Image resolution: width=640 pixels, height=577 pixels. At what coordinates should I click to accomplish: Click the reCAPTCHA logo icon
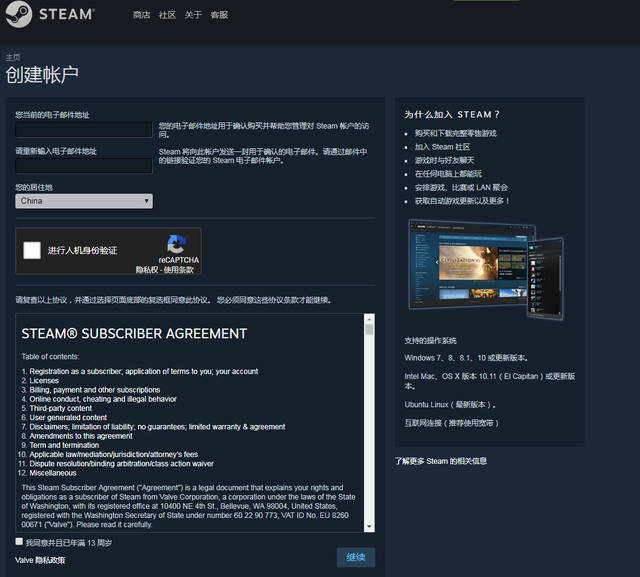[177, 244]
